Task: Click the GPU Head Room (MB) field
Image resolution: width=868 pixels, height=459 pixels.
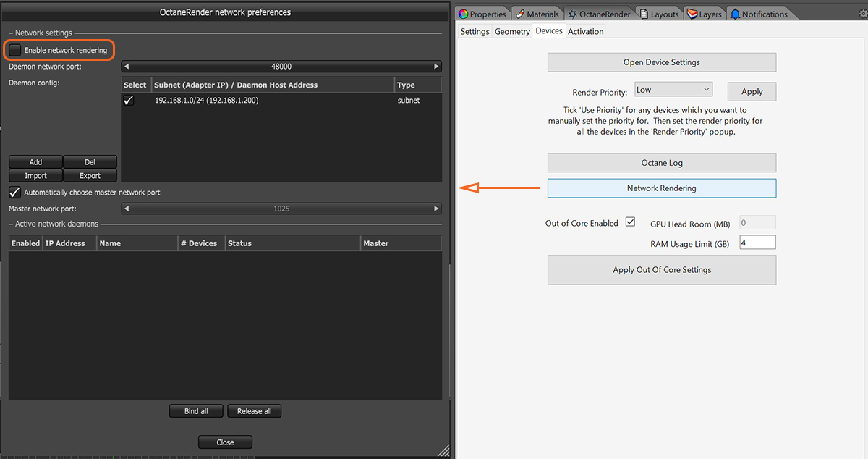Action: pos(758,223)
